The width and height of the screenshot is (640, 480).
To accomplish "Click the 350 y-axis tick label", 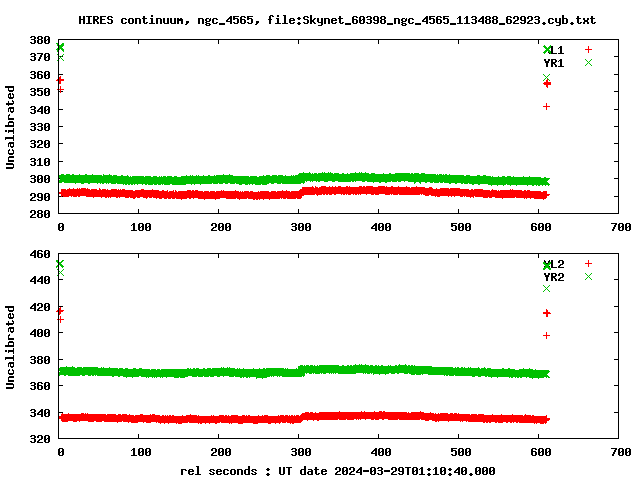I will tap(40, 92).
